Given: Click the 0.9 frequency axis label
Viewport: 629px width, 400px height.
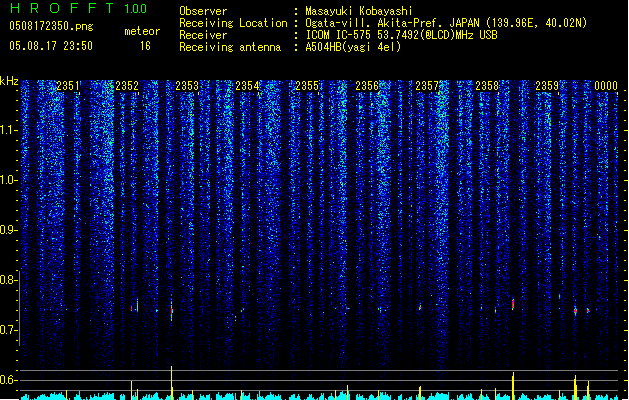Looking at the screenshot, I should click(8, 230).
